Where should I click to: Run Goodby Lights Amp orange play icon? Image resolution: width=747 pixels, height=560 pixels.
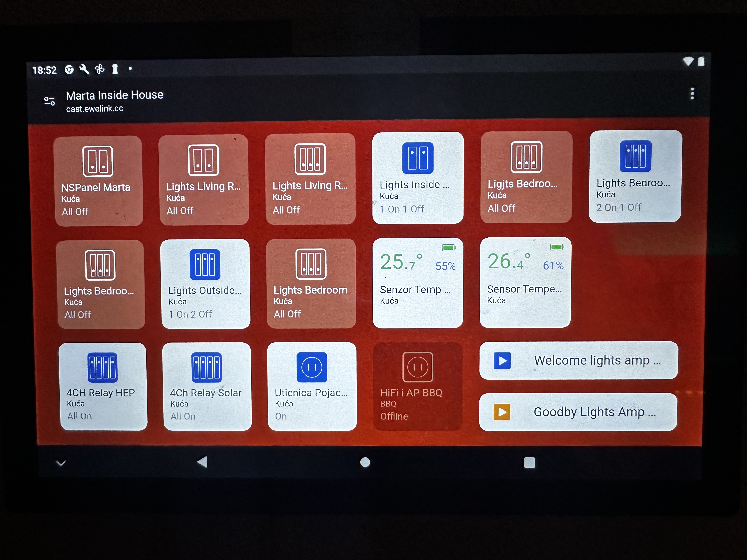click(x=502, y=412)
